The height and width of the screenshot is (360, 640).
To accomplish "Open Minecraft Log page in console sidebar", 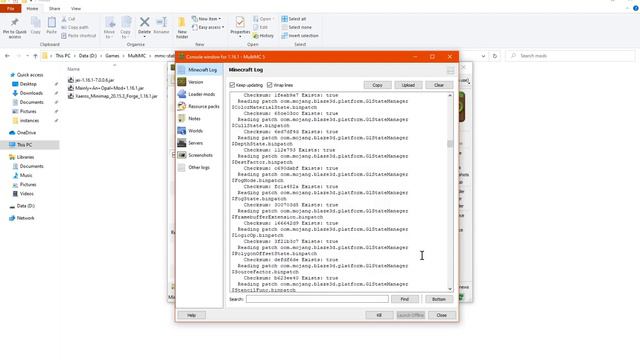I will [x=200, y=70].
